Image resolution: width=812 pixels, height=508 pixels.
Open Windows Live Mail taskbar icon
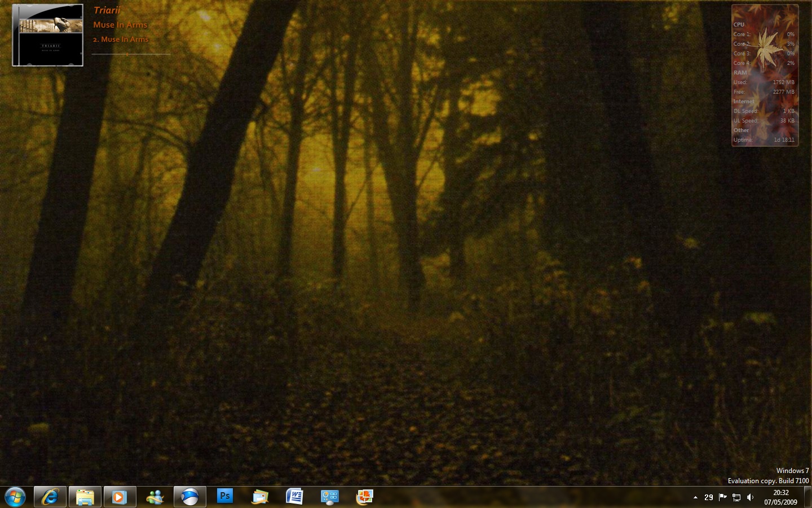(x=260, y=497)
